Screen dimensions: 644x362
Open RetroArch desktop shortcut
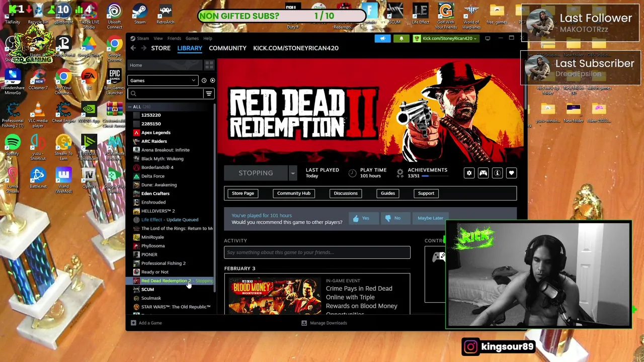click(x=166, y=14)
